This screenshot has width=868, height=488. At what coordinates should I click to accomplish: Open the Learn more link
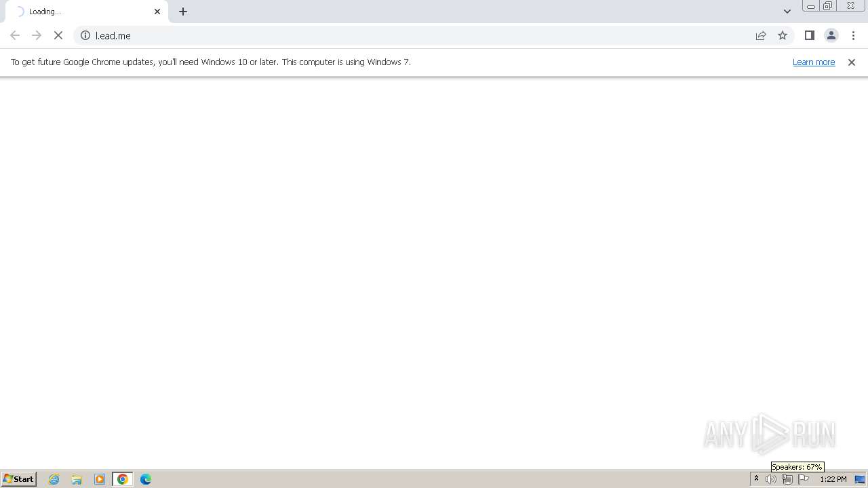814,62
